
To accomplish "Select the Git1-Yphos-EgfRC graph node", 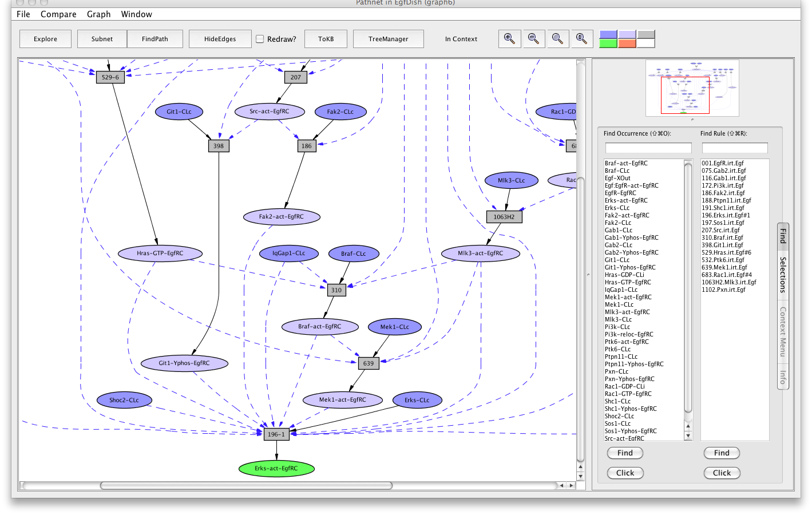I will tap(184, 363).
